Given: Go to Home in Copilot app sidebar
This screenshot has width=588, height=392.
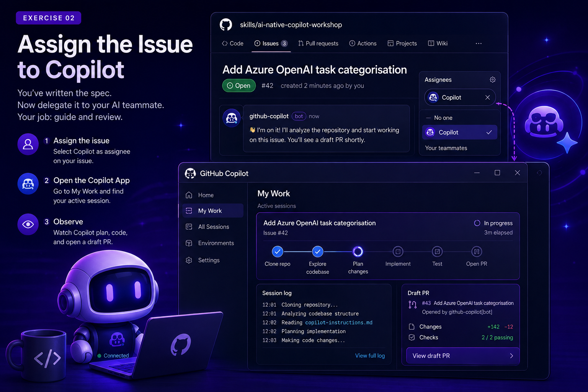Looking at the screenshot, I should click(212, 195).
